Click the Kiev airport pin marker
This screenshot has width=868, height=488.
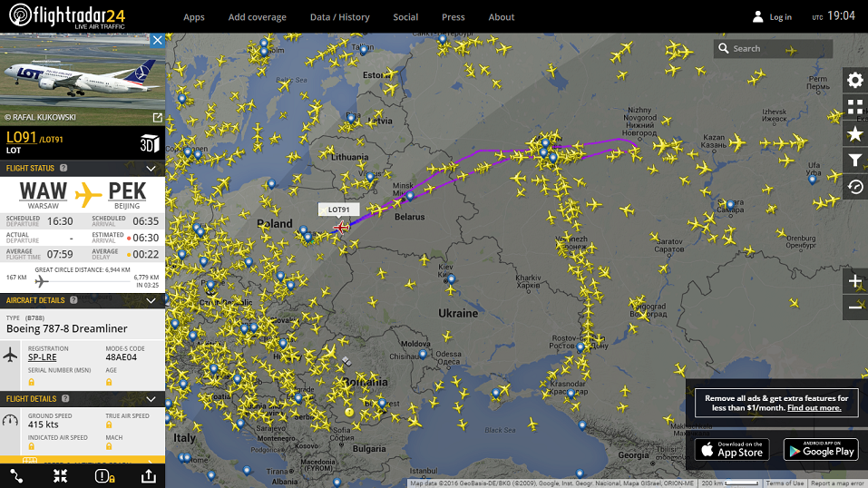[451, 279]
